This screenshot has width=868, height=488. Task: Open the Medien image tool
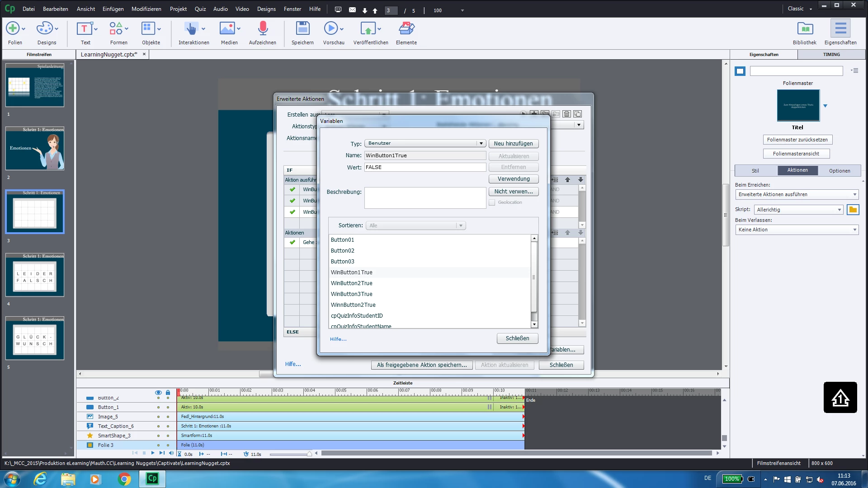[227, 28]
